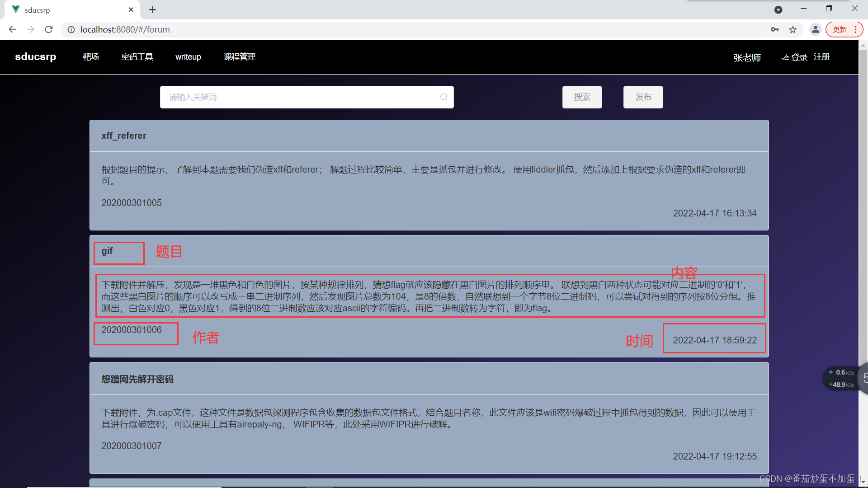Click the xff_referer post content text

point(424,175)
